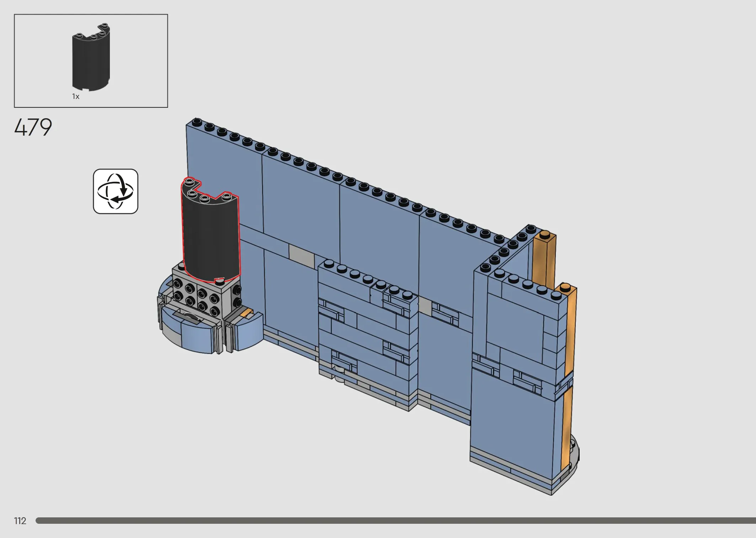Click the page progress bar

pyautogui.click(x=396, y=521)
